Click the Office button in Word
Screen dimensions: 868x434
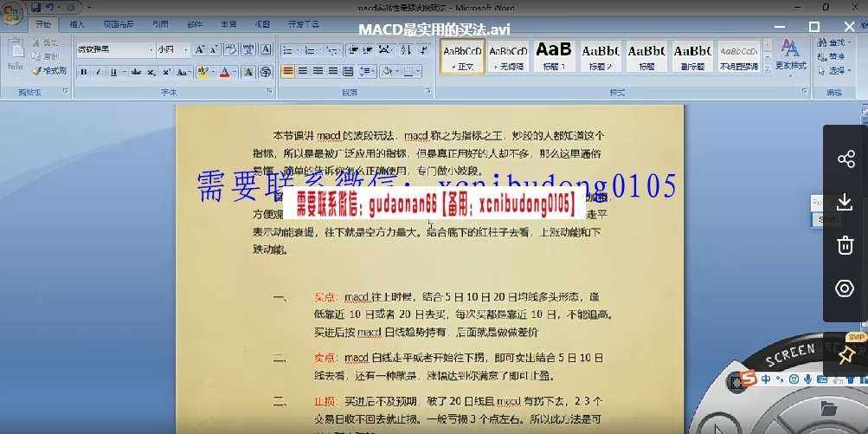[x=10, y=12]
